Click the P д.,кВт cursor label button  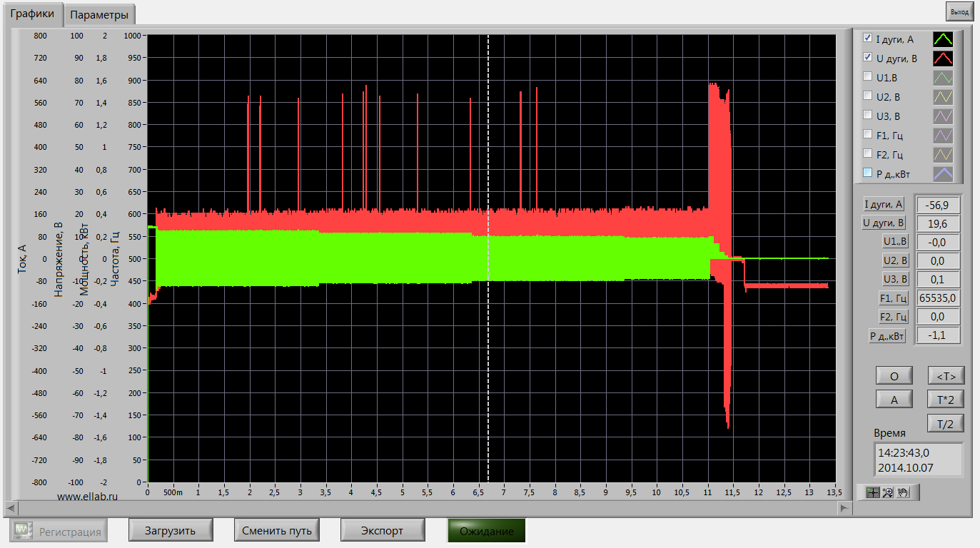pos(887,336)
